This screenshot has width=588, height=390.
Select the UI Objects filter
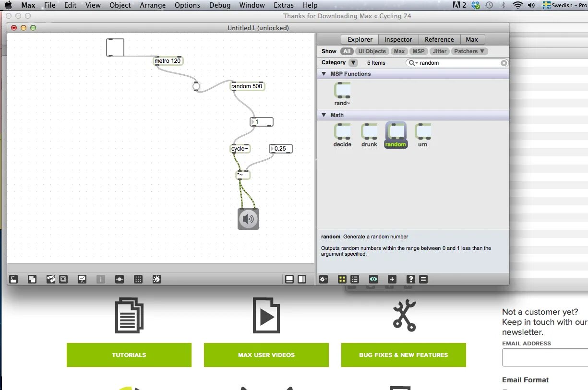(372, 51)
